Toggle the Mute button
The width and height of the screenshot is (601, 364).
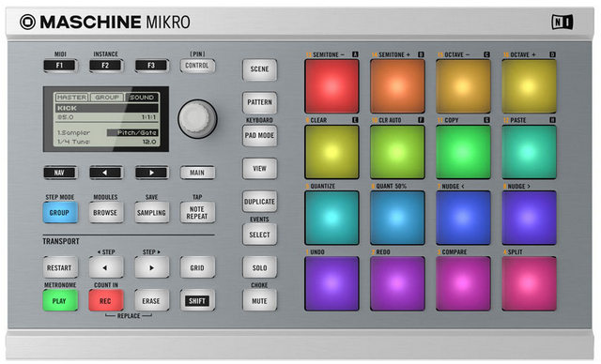point(259,300)
